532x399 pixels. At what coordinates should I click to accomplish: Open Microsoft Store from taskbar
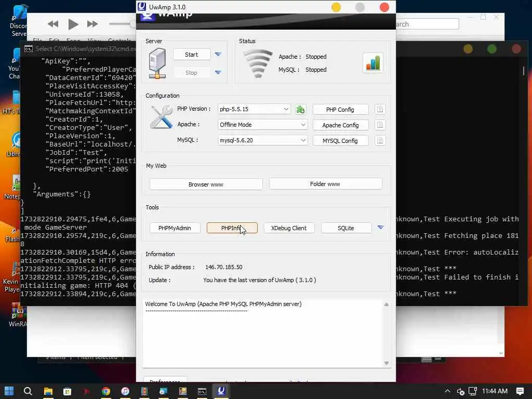click(x=67, y=392)
